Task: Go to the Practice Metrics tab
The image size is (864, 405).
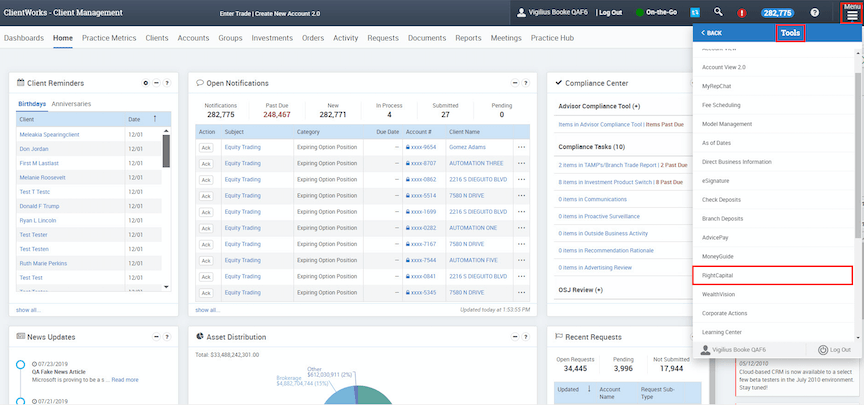Action: [x=109, y=38]
